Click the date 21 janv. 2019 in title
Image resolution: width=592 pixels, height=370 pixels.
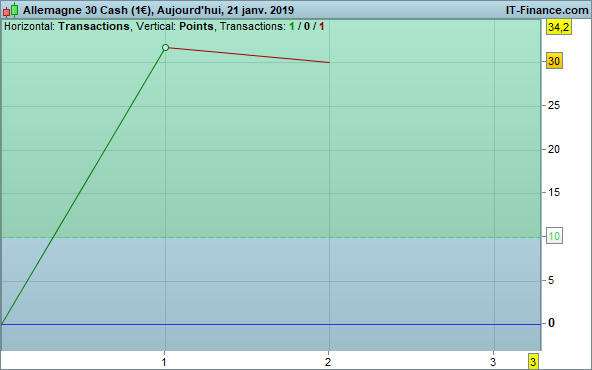point(260,10)
